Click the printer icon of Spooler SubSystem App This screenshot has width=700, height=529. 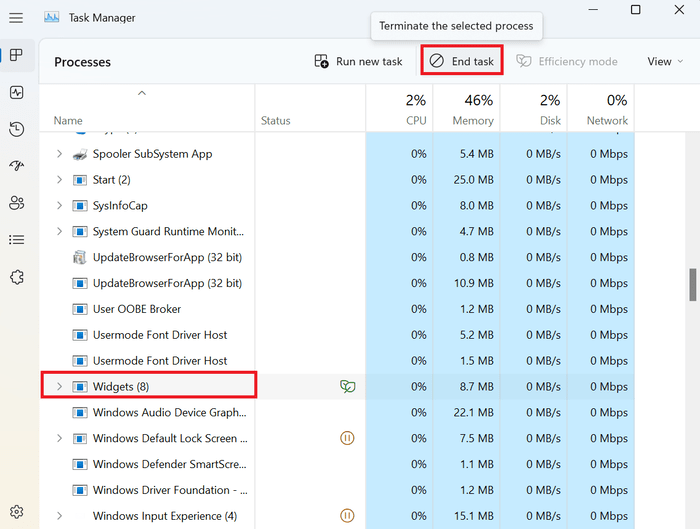pos(80,154)
